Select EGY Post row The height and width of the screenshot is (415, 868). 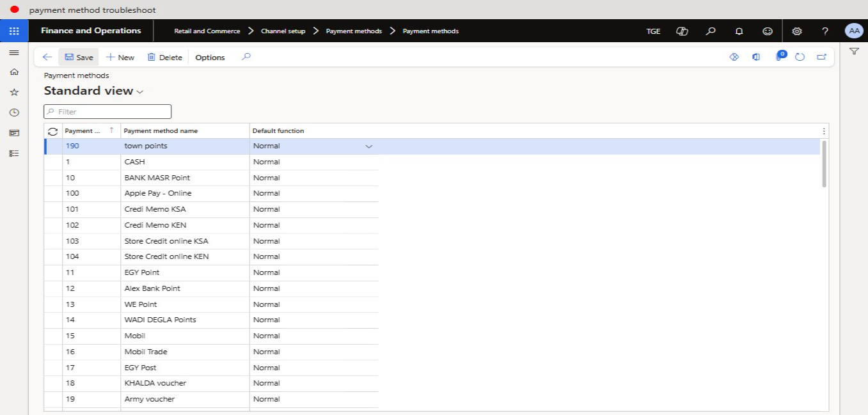click(x=211, y=368)
